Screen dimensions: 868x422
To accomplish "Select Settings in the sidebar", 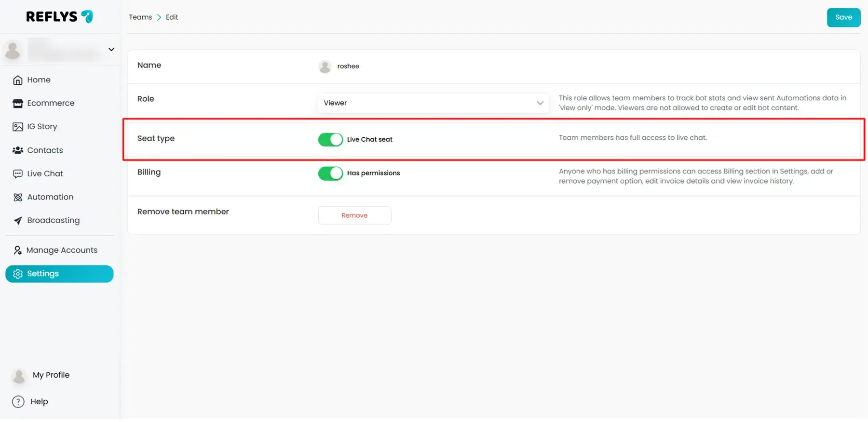I will coord(59,274).
